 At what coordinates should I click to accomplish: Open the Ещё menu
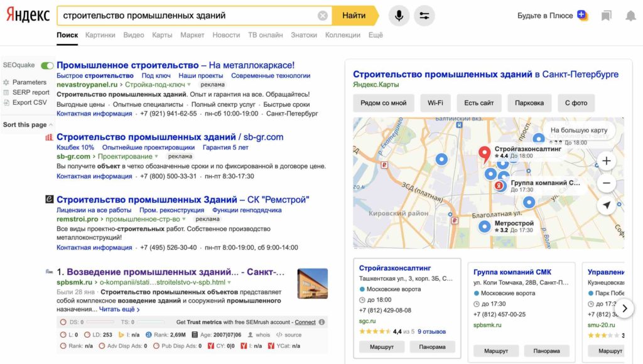point(376,35)
